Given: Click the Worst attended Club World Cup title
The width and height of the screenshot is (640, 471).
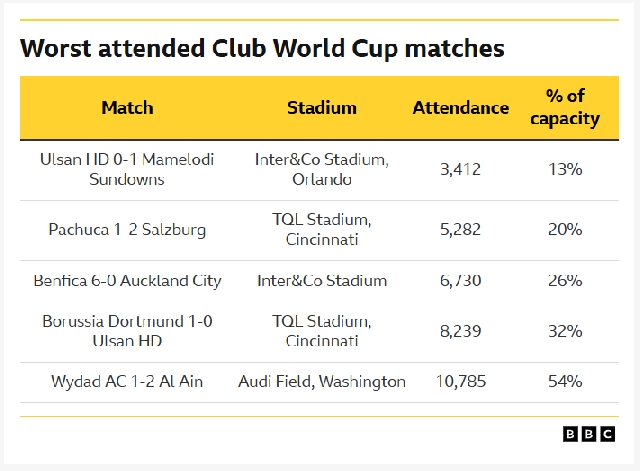Looking at the screenshot, I should pyautogui.click(x=262, y=49).
